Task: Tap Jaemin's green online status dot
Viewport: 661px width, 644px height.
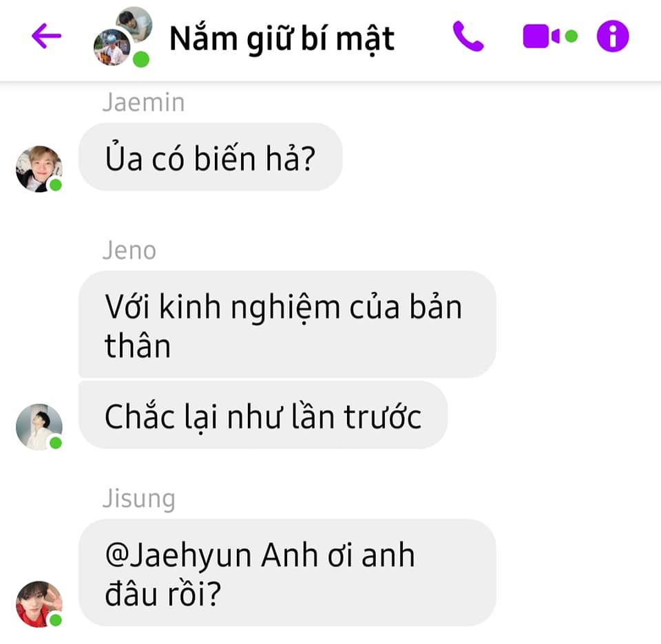Action: click(x=56, y=185)
